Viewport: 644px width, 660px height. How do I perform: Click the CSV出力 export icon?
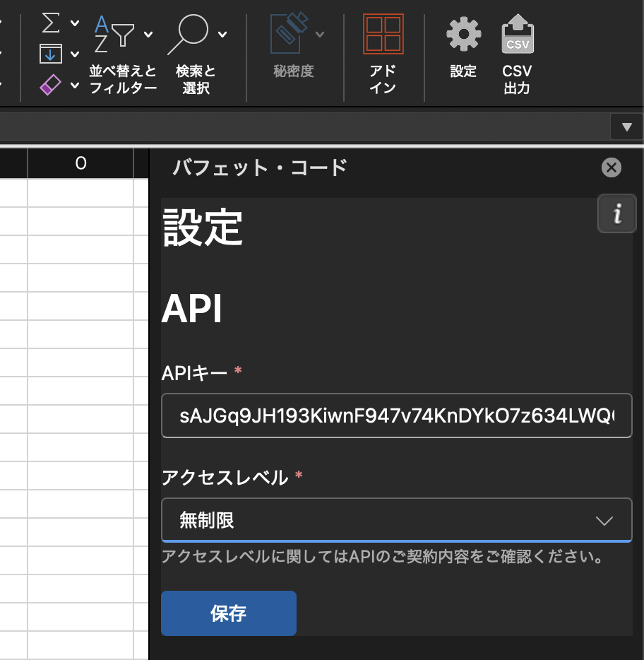518,33
